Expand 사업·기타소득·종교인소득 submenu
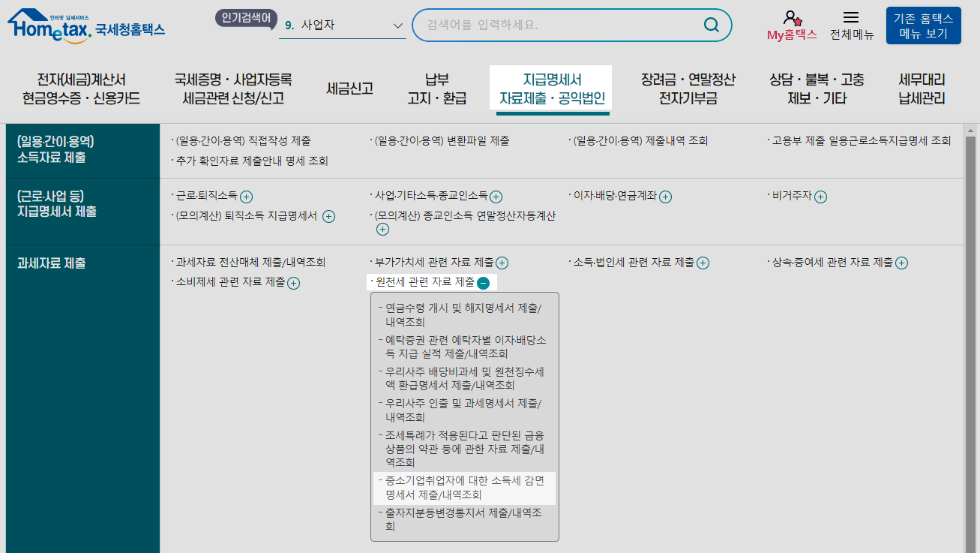Image resolution: width=980 pixels, height=553 pixels. pos(496,197)
